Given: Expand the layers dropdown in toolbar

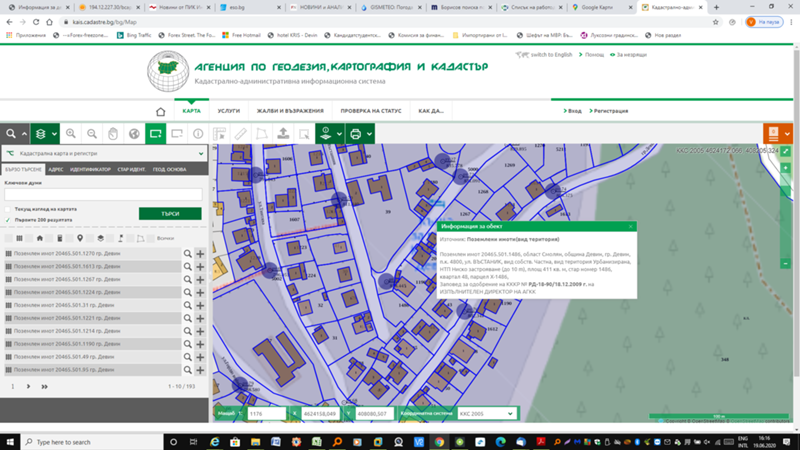Looking at the screenshot, I should pyautogui.click(x=53, y=133).
